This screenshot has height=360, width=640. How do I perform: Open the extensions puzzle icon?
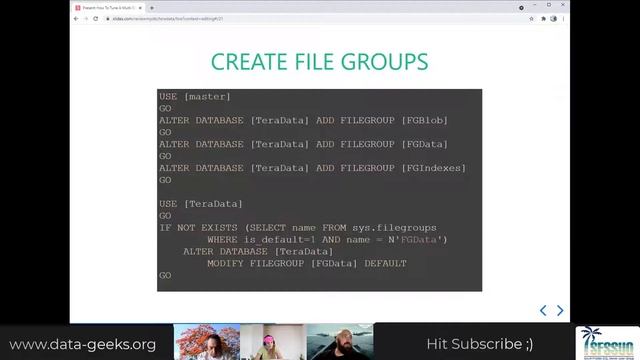point(543,19)
